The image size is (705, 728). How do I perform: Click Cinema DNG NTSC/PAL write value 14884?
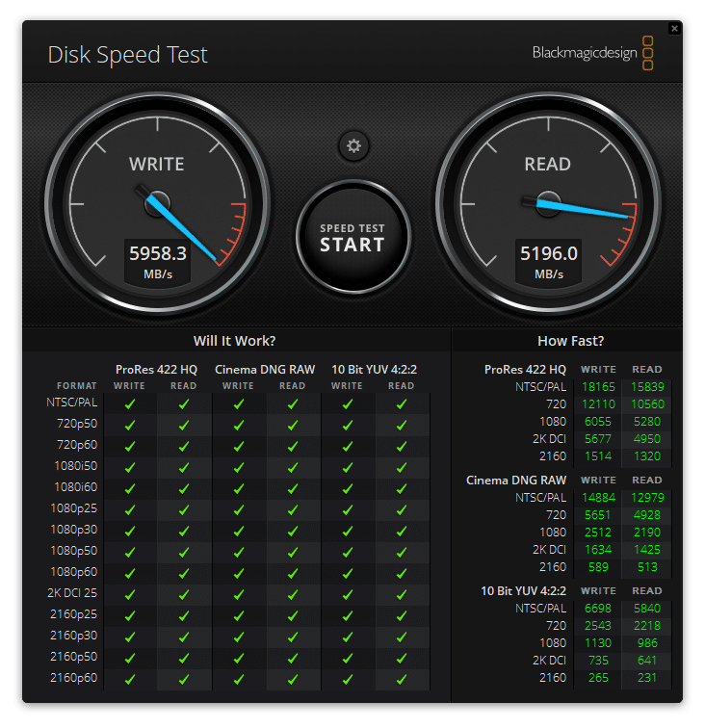598,497
